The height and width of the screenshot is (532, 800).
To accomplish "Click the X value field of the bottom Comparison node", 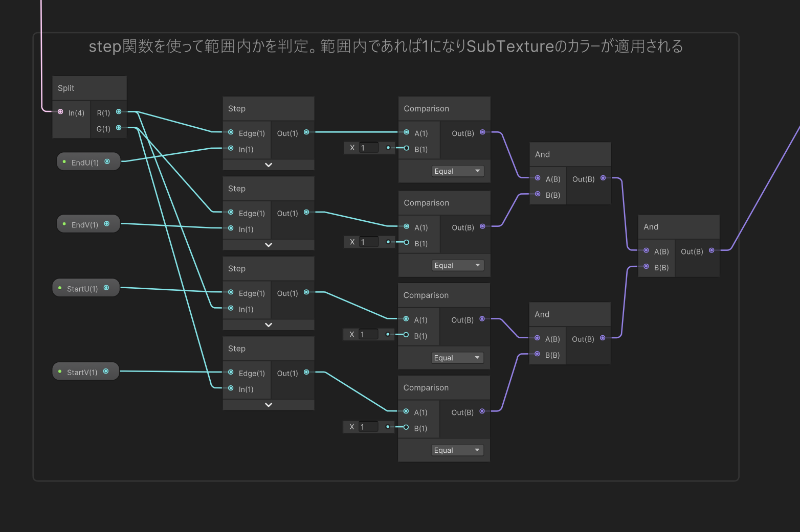I will click(x=369, y=426).
